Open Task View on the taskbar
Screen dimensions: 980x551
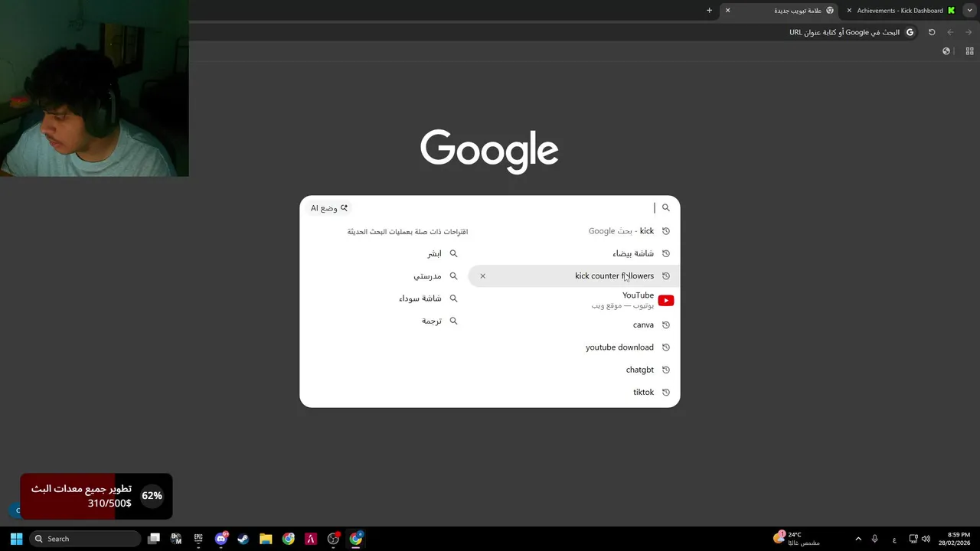tap(154, 539)
